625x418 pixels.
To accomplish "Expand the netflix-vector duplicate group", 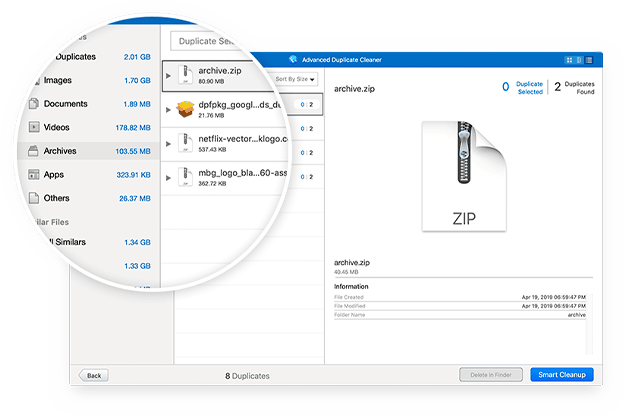I will pyautogui.click(x=169, y=144).
